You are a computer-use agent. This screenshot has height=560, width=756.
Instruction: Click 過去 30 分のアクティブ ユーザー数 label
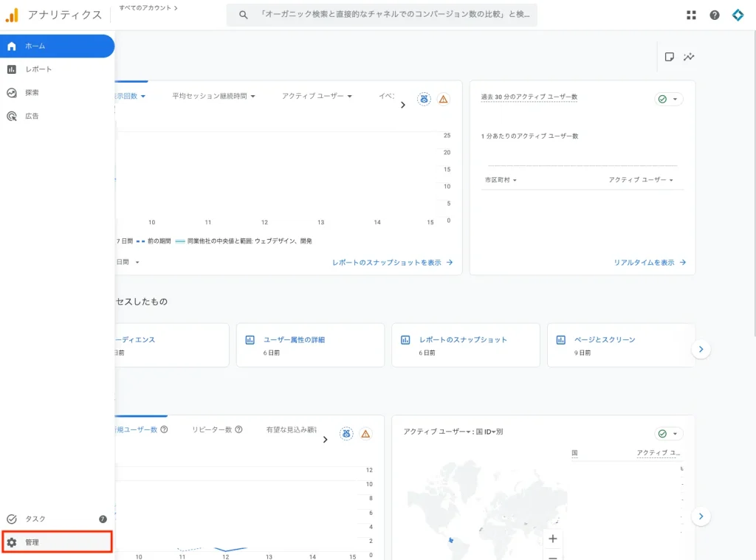pos(529,97)
